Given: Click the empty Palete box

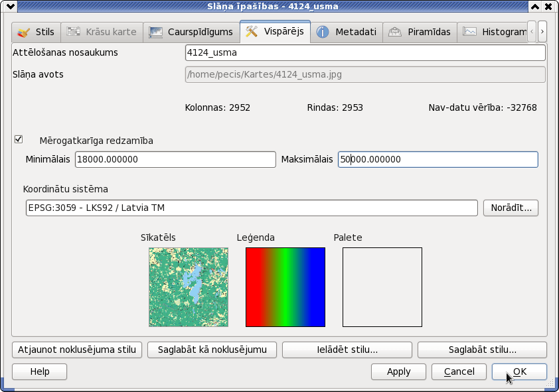Looking at the screenshot, I should [x=382, y=287].
